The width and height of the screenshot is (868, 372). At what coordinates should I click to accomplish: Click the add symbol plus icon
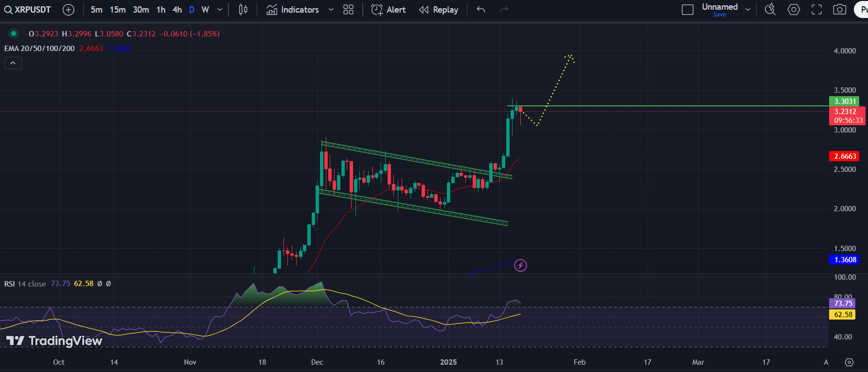click(69, 10)
